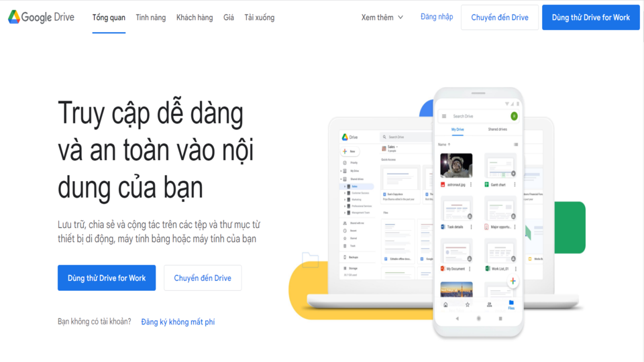The image size is (644, 362).
Task: Select Giá in the top navigation
Action: [x=229, y=17]
